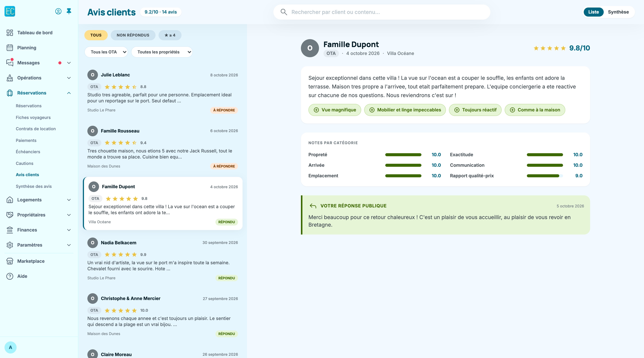
Task: Open Opérations cleaning icon
Action: (10, 78)
